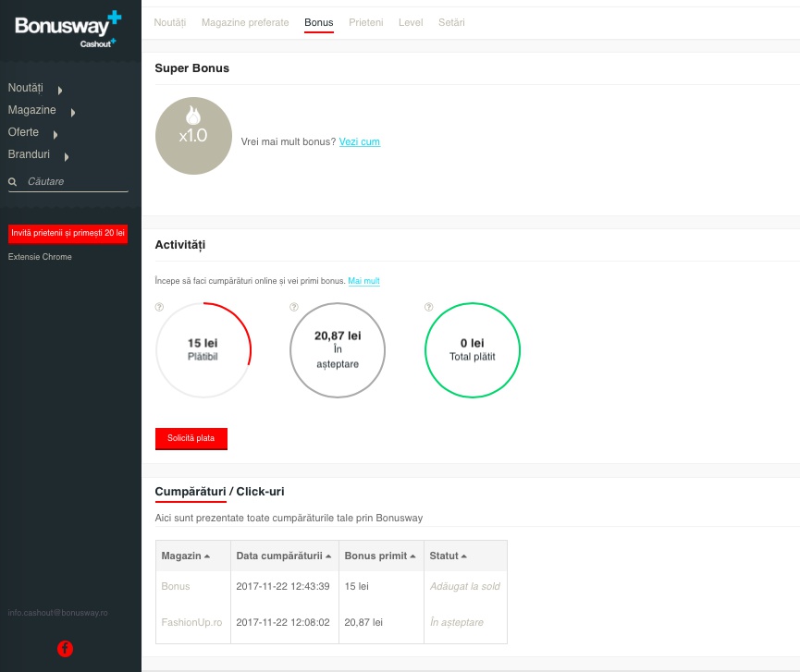
Task: Open help icon above Plătibil circle
Action: click(x=159, y=307)
